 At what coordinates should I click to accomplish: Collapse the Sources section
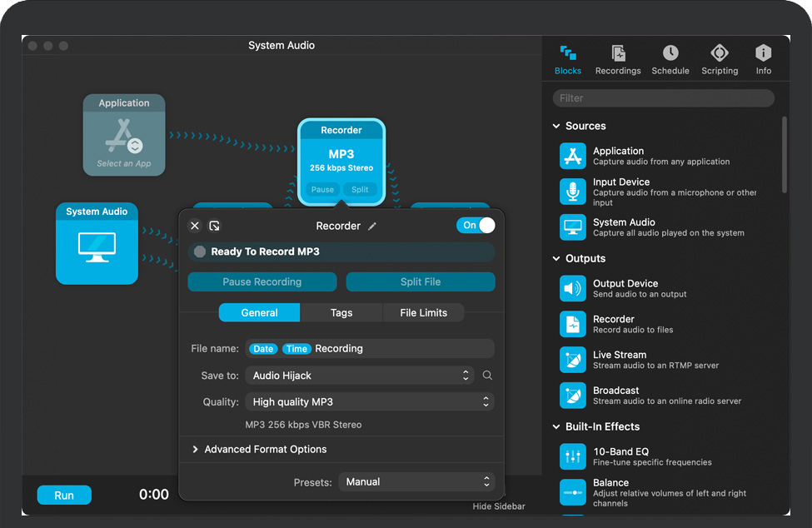[x=556, y=127]
